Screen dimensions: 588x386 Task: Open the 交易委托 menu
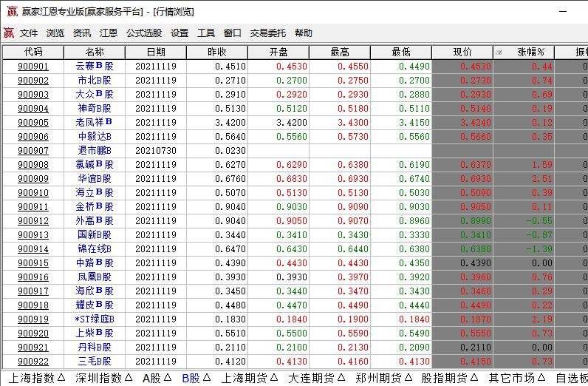coord(268,33)
